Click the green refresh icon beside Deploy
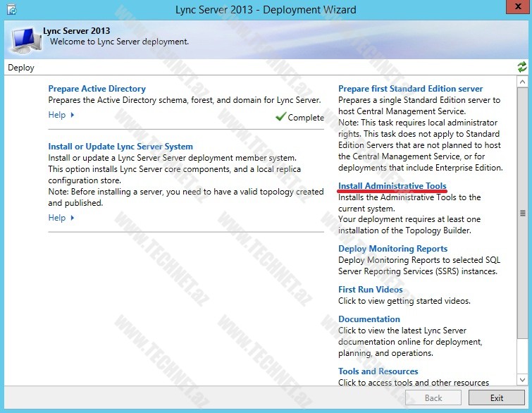Screen dimensions: 532x413 521,68
